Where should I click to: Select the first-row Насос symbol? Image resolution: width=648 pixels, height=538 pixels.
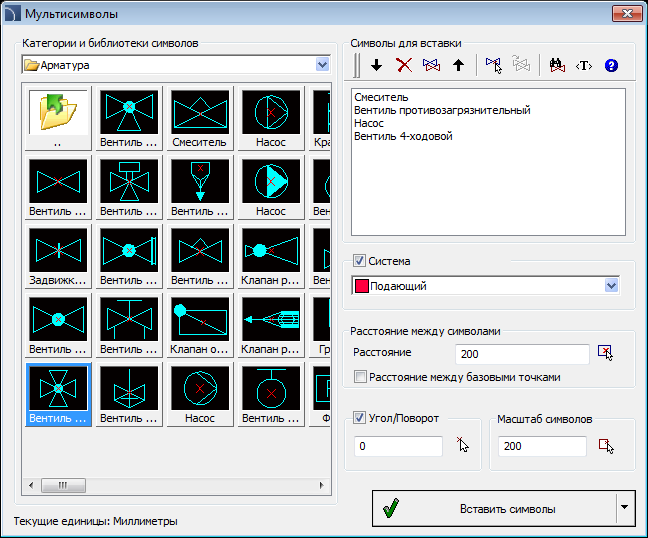[x=271, y=118]
